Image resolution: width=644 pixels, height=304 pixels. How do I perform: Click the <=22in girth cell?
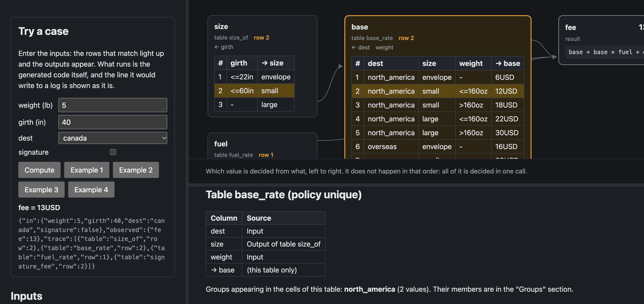pos(242,77)
